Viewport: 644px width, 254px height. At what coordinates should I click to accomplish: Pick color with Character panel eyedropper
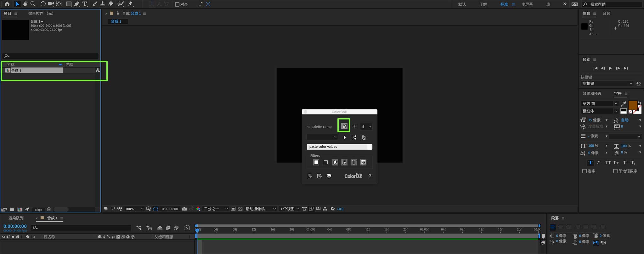tap(623, 103)
